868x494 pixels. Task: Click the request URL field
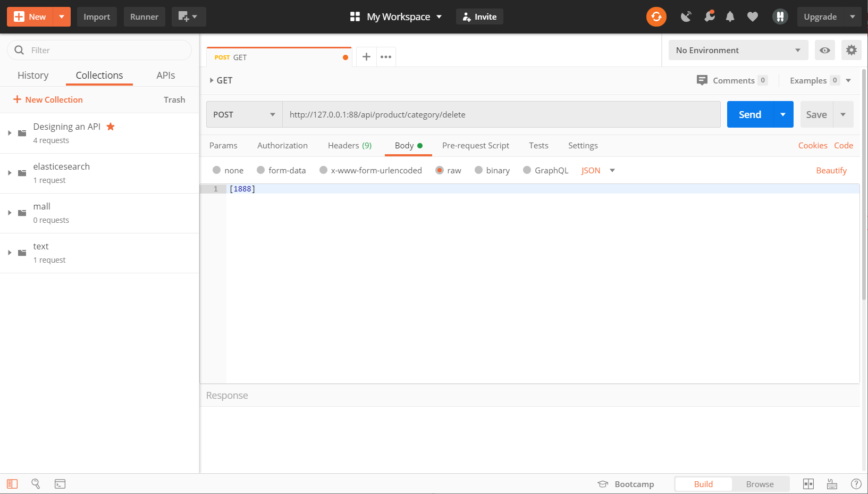(x=501, y=114)
